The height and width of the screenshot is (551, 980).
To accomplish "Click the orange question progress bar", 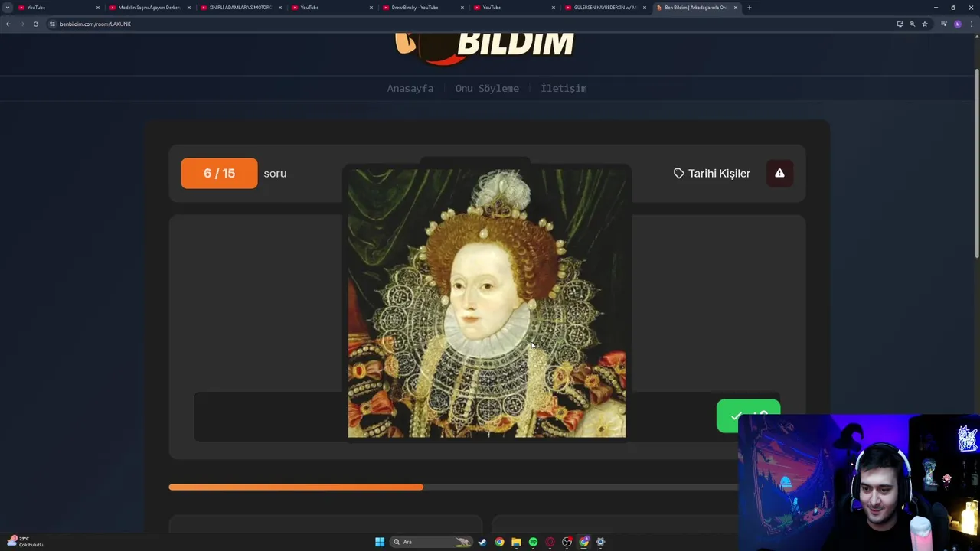I will pos(296,487).
